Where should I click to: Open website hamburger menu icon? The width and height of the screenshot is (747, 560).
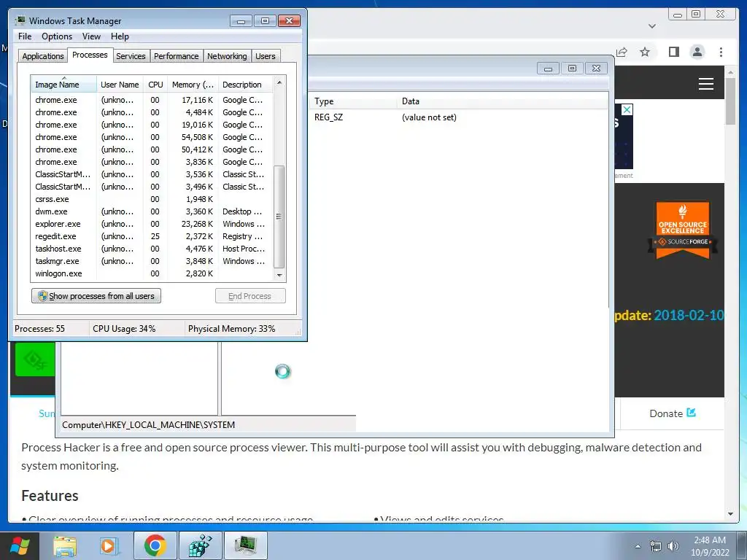705,84
